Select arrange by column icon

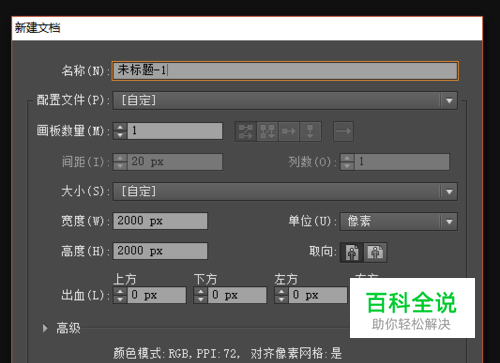[310, 131]
